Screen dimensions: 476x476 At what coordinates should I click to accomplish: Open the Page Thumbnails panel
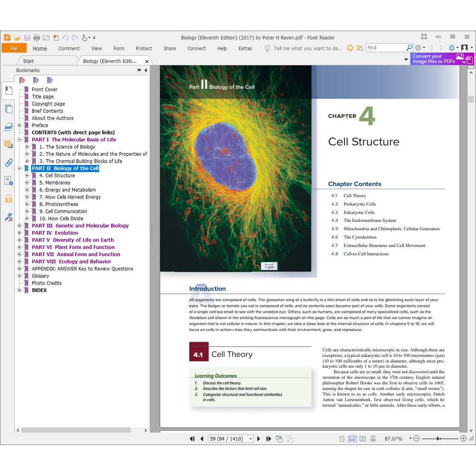tap(8, 109)
